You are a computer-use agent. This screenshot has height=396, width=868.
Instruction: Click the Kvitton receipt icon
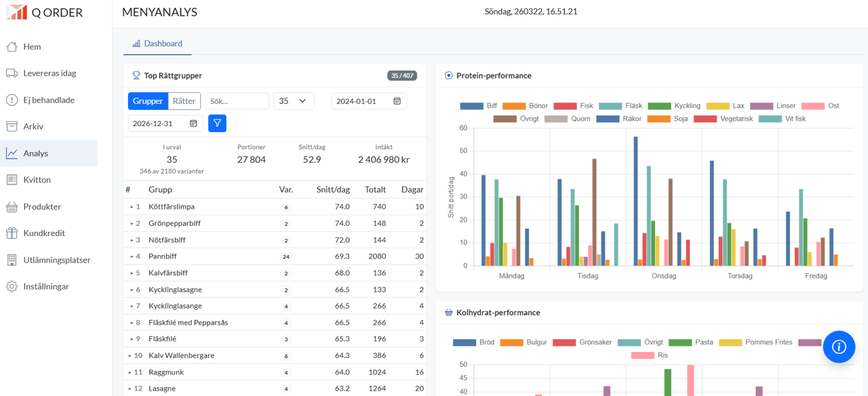[12, 180]
